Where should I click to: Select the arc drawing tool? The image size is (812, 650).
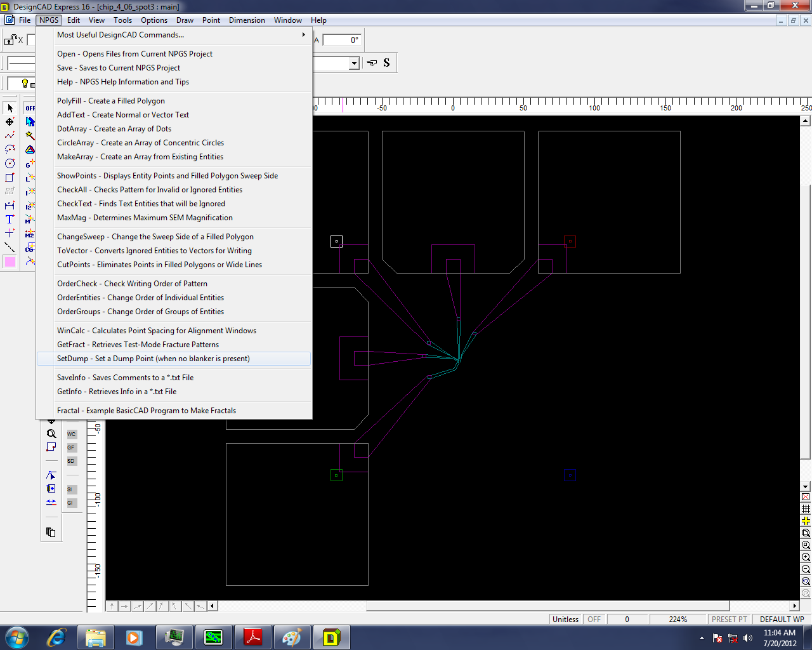pos(10,149)
